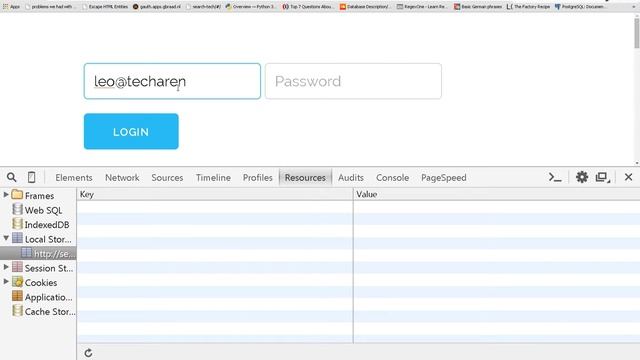Screen dimensions: 640x360
Task: Expand the Cookies tree node
Action: coord(6,282)
